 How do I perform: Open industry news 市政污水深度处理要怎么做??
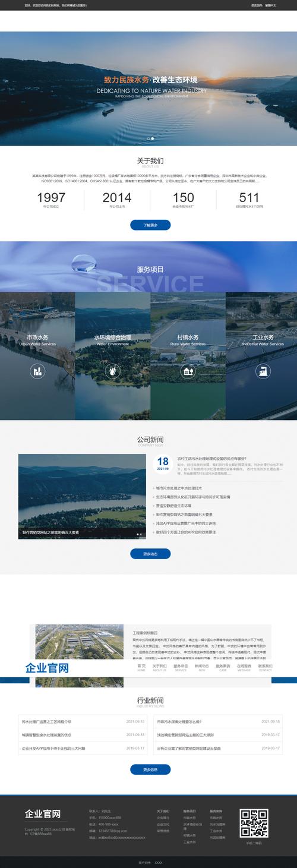click(x=179, y=721)
